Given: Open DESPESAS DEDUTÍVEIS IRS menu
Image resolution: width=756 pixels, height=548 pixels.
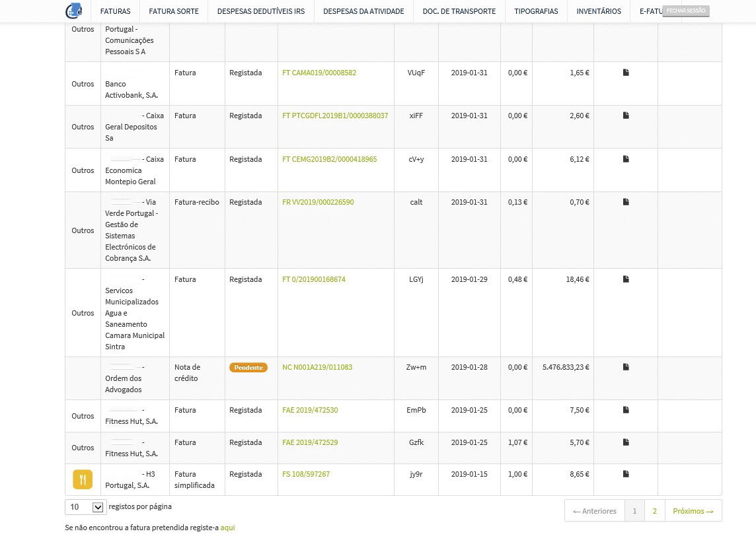Looking at the screenshot, I should [x=261, y=11].
